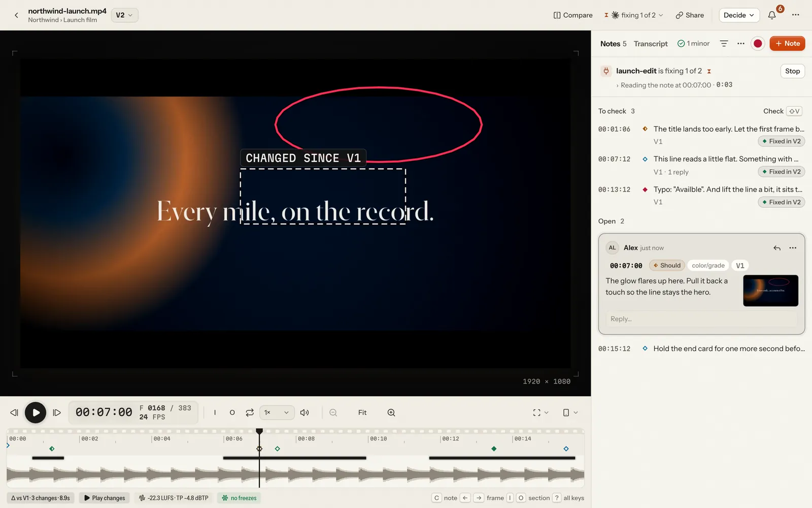
Task: Expand the agent status 'Reading the note' line
Action: coord(674,85)
